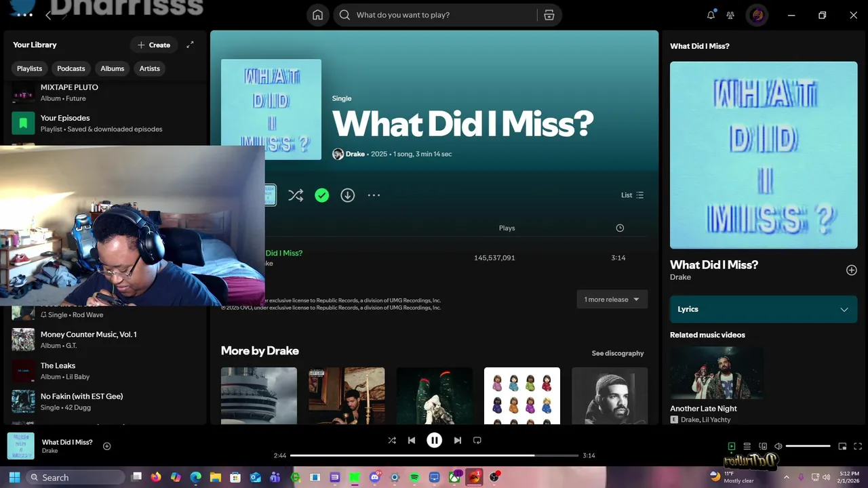Open the Take Care album cover thumbnail
The height and width of the screenshot is (488, 868).
(x=347, y=396)
